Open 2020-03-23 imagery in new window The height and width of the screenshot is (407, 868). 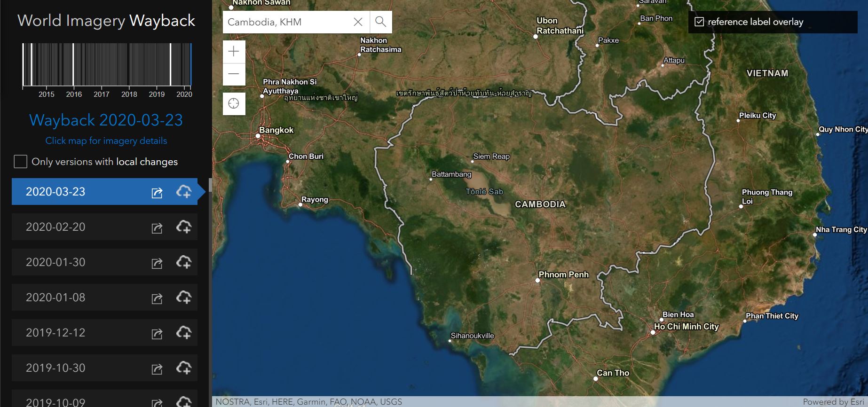(x=157, y=193)
